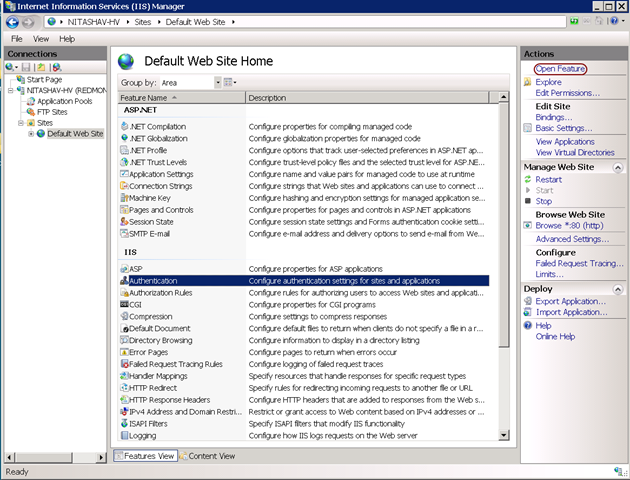Viewport: 630px width, 480px height.
Task: Click feature list scroll down arrow
Action: [x=503, y=435]
